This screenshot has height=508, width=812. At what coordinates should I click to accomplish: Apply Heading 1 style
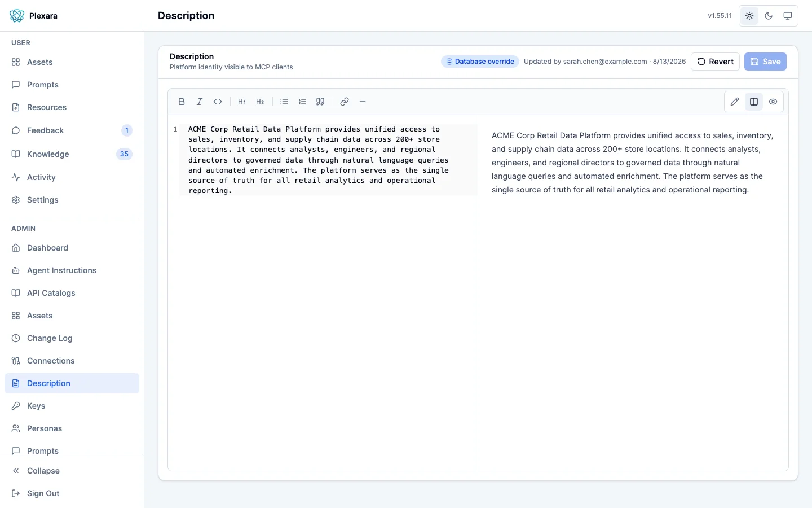coord(242,102)
